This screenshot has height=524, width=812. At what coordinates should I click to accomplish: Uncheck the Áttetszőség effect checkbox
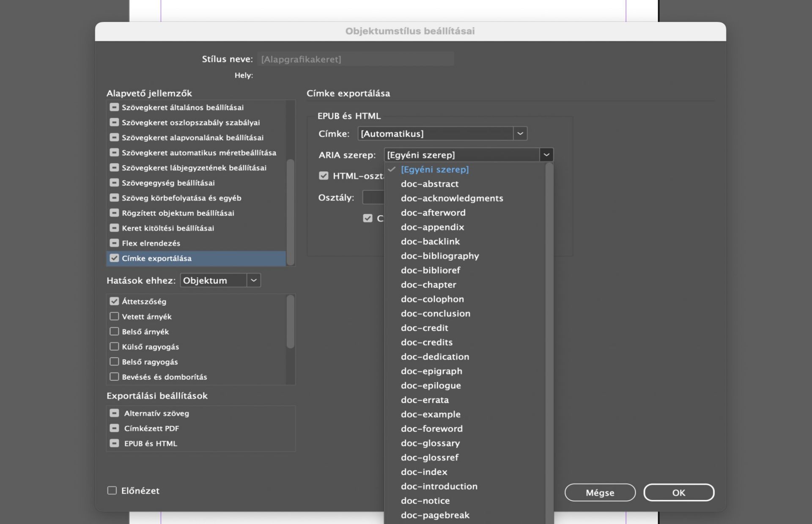(114, 302)
